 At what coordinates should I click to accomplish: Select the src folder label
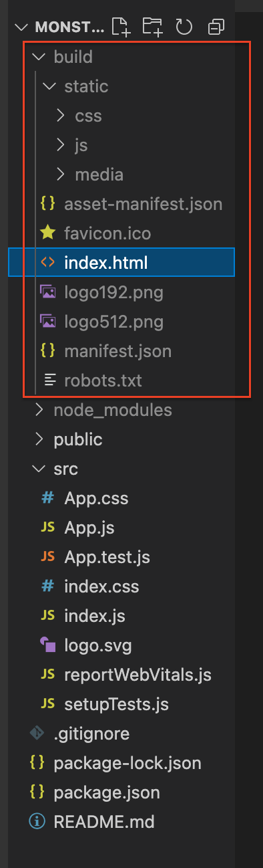click(65, 469)
